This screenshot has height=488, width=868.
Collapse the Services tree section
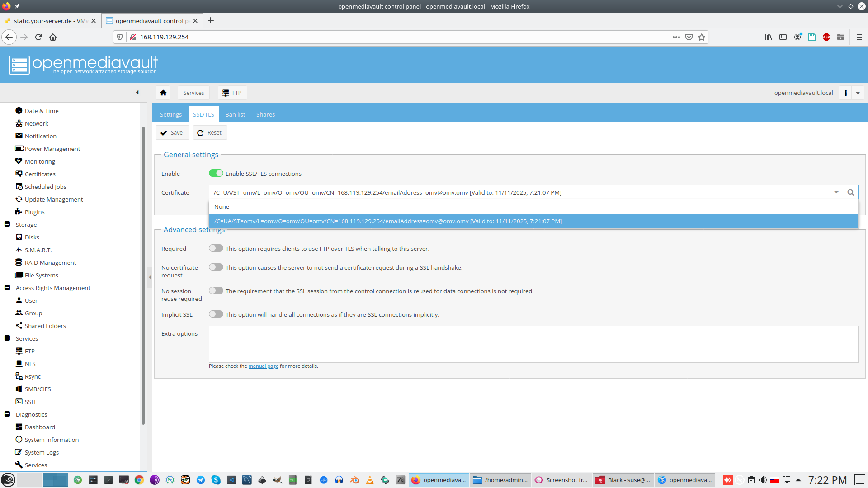pyautogui.click(x=7, y=338)
